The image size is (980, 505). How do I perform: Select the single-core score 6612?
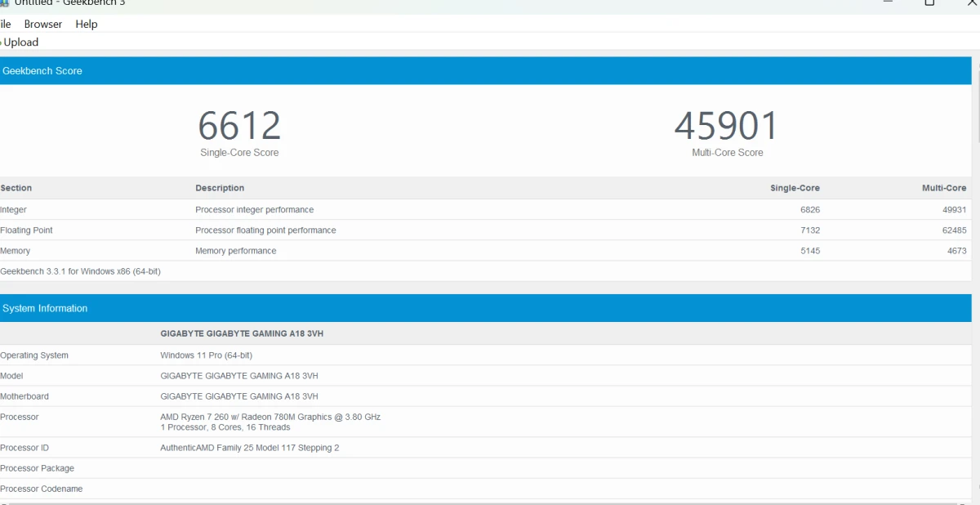click(239, 126)
